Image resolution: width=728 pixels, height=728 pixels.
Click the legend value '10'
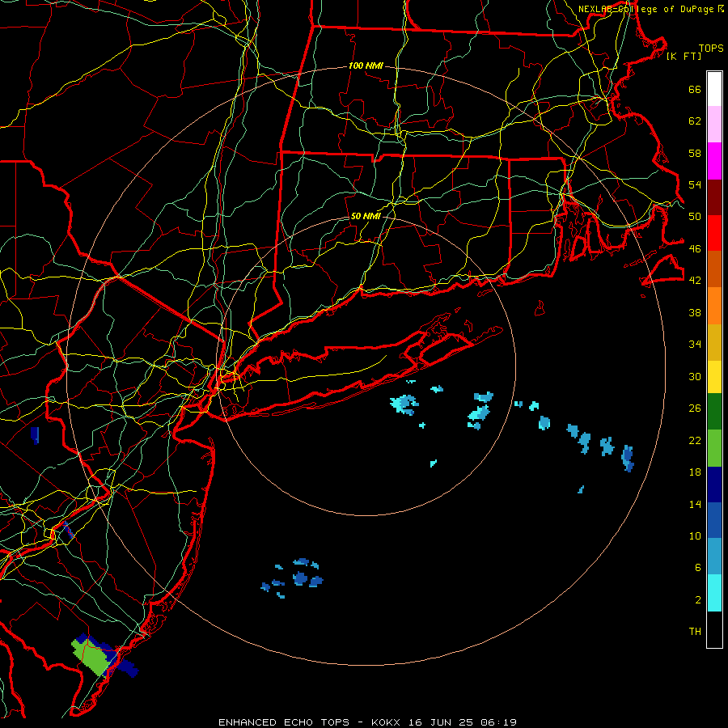tap(695, 535)
